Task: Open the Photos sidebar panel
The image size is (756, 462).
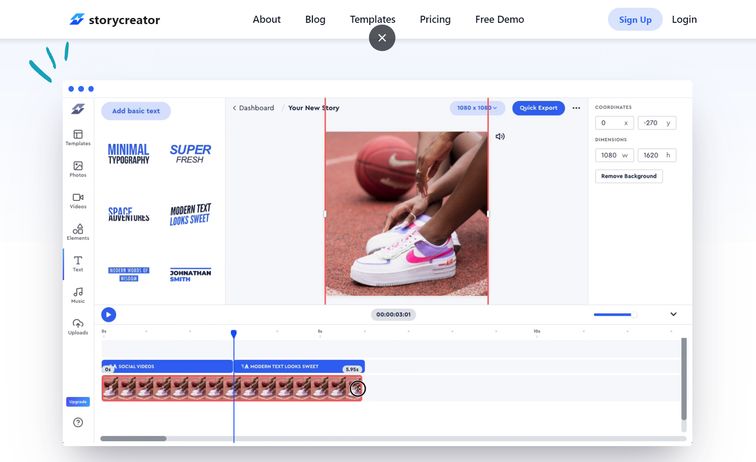Action: coord(78,168)
